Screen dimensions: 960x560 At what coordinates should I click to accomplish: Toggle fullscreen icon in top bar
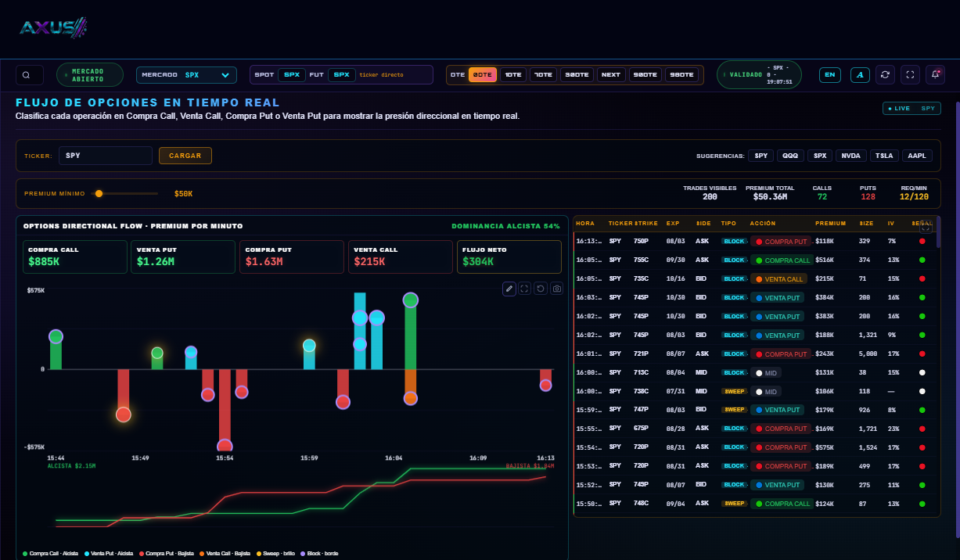(910, 74)
